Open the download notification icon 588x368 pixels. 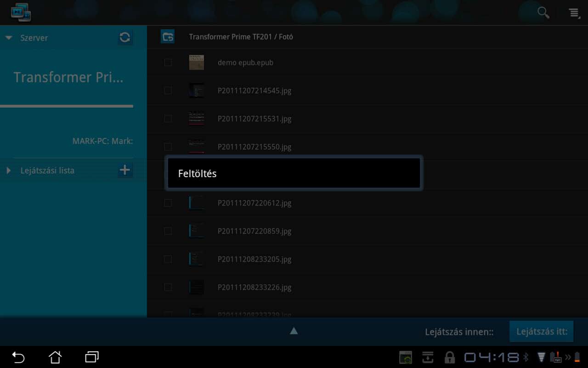point(428,357)
